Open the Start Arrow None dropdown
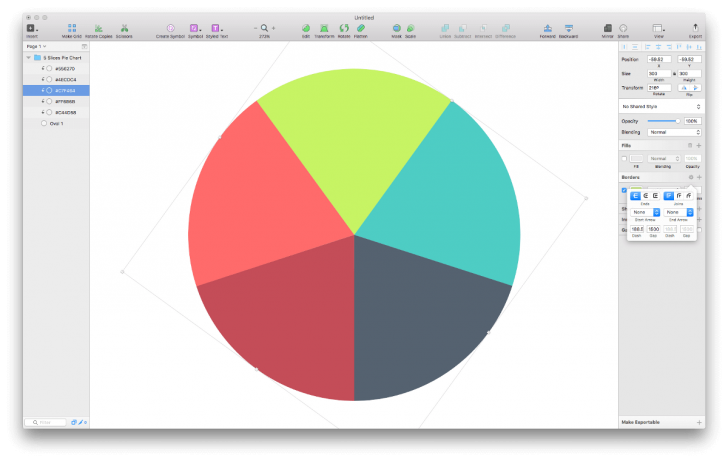 [645, 212]
